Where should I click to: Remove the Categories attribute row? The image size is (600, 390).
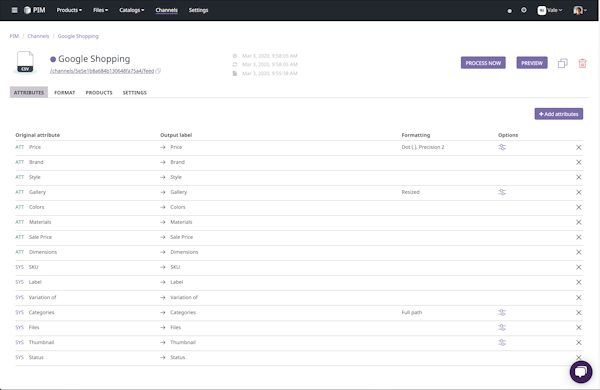[579, 313]
